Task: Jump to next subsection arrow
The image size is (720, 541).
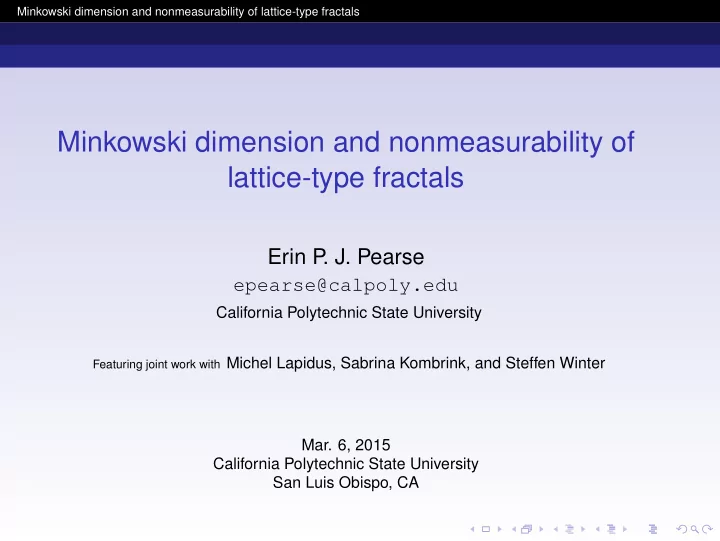Action: click(x=583, y=529)
